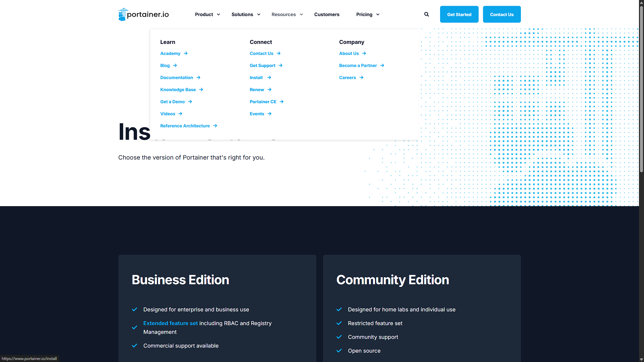Click the arrow icon beside Academy
This screenshot has height=362, width=644.
pyautogui.click(x=185, y=53)
